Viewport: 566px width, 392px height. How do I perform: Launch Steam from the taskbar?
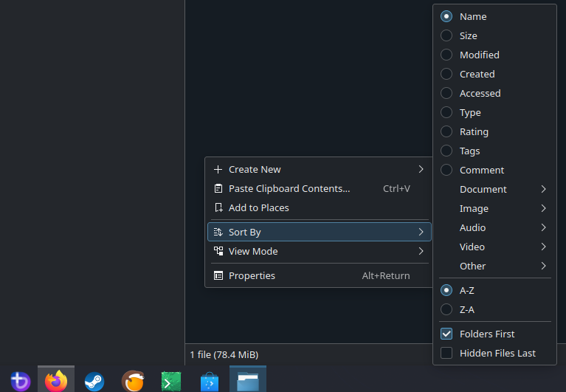click(94, 382)
